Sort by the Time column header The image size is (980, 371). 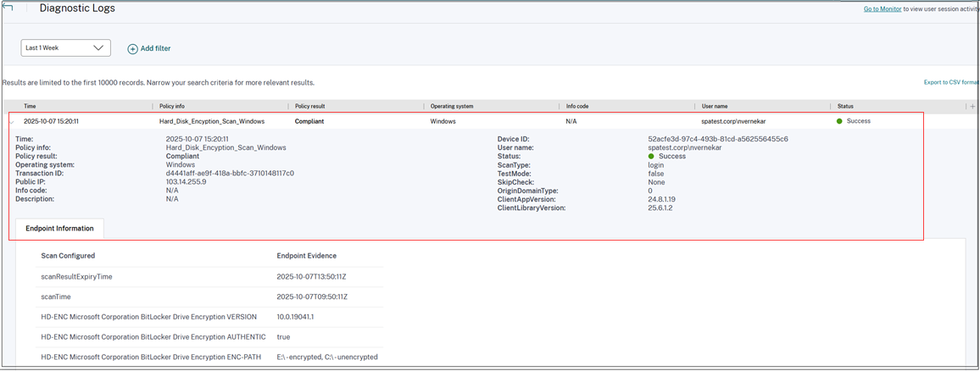pyautogui.click(x=30, y=107)
